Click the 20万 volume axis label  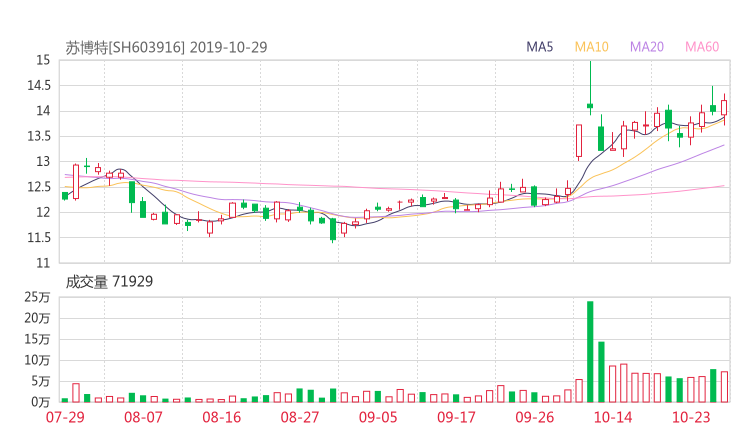pos(37,318)
